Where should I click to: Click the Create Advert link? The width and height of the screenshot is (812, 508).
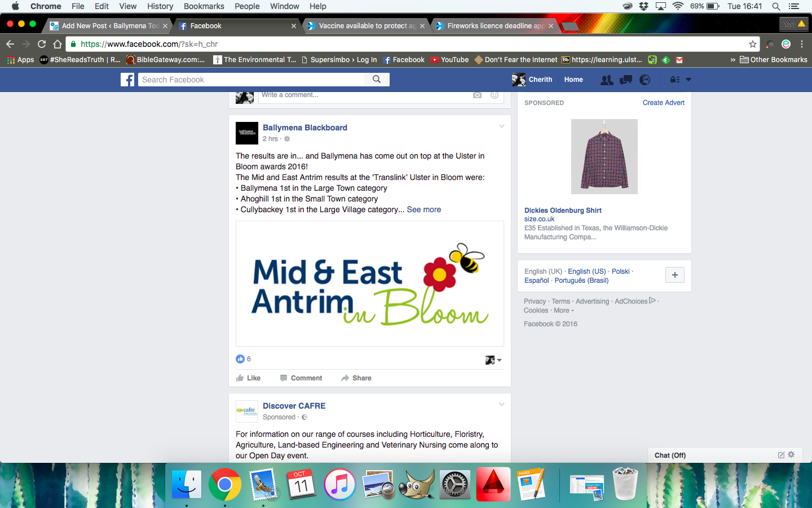[x=663, y=103]
